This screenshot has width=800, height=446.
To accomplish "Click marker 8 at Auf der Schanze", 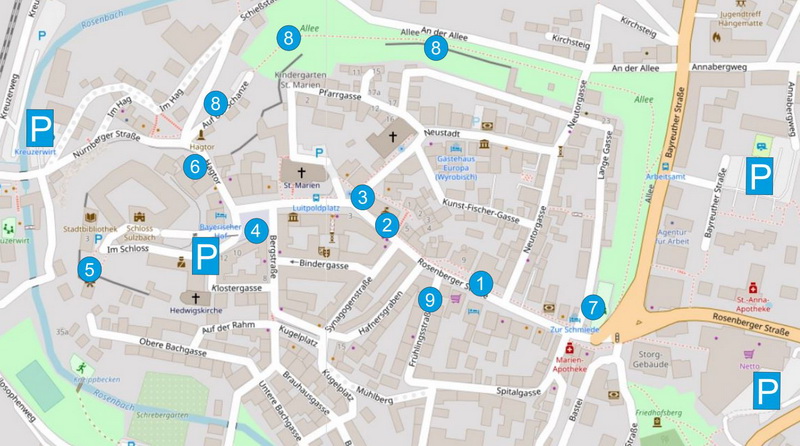I will (x=216, y=104).
